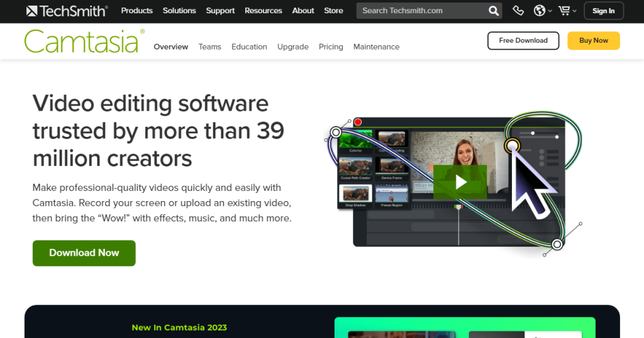Click the 'New In Camtasia 2023' text

[x=179, y=327]
